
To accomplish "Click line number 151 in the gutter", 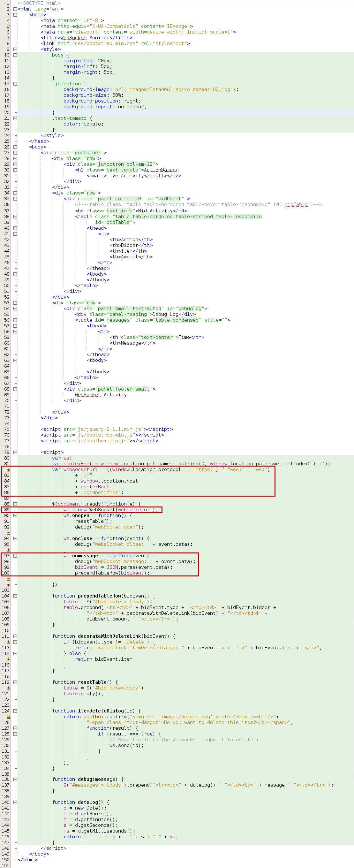I will (x=6, y=866).
